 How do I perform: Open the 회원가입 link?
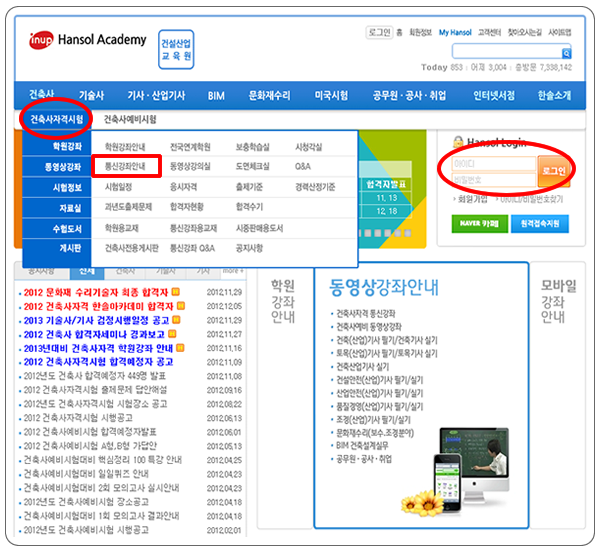tap(473, 199)
